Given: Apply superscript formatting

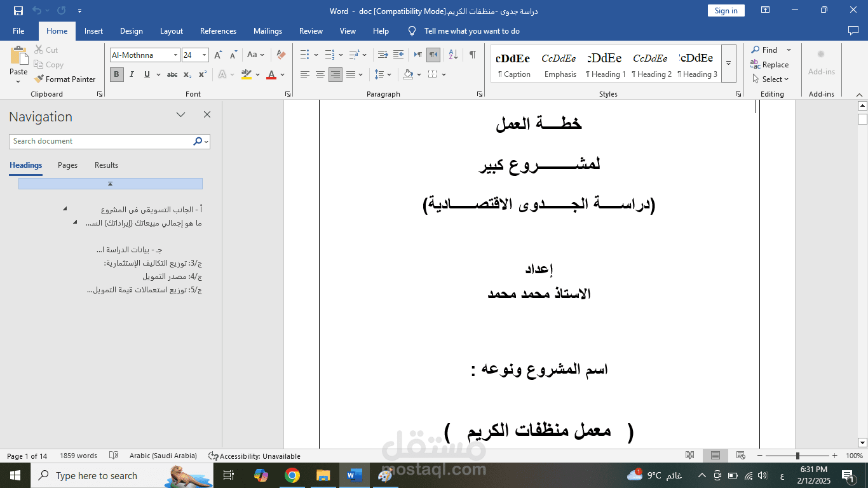Looking at the screenshot, I should click(202, 74).
